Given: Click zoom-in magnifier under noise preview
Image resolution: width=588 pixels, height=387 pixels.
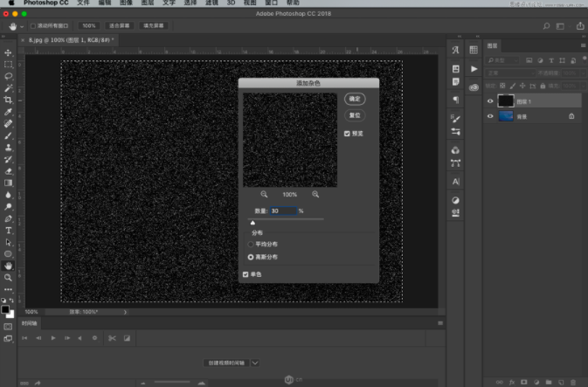Looking at the screenshot, I should (x=315, y=194).
